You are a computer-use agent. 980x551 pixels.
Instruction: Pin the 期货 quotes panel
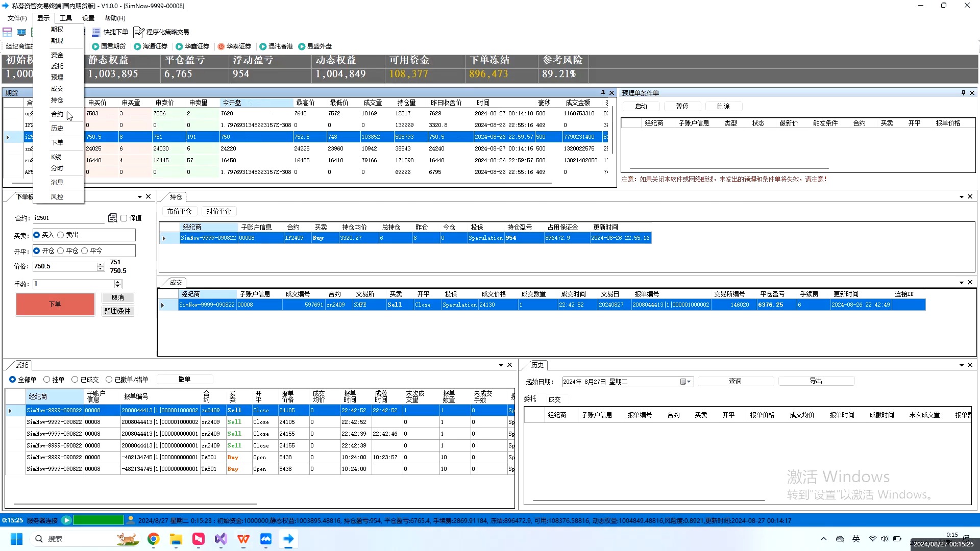click(x=603, y=93)
